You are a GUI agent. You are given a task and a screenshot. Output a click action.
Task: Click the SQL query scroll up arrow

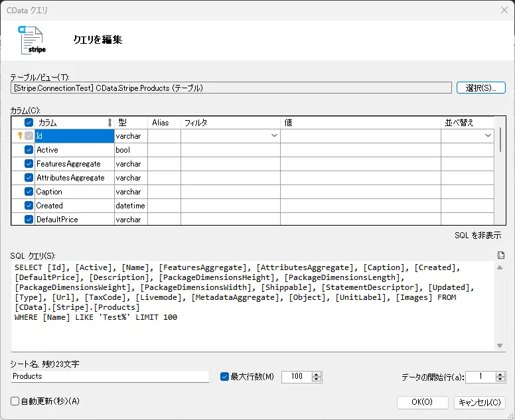(500, 267)
